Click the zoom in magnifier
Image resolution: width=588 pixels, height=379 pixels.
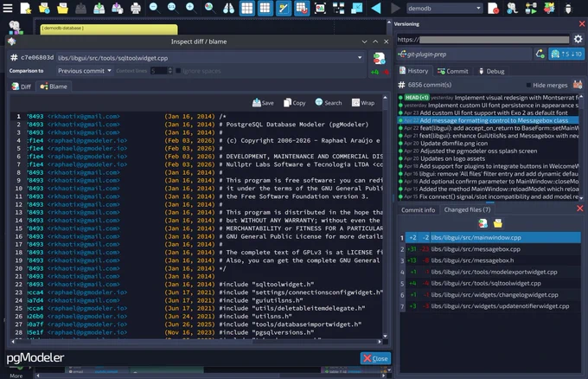191,8
